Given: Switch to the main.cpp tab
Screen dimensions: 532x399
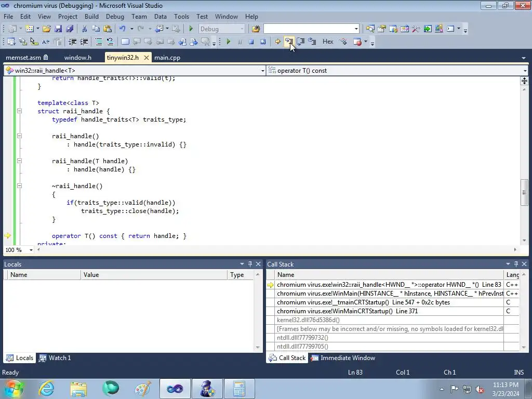Looking at the screenshot, I should click(x=167, y=58).
